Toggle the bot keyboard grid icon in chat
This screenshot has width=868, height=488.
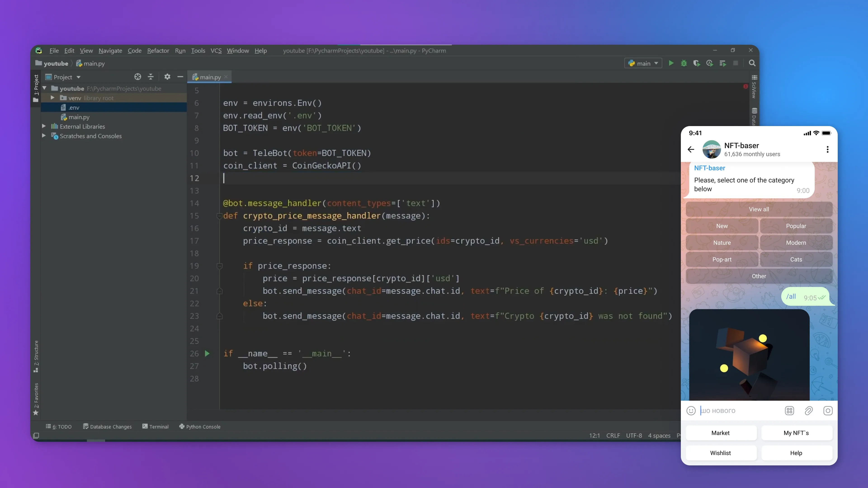pyautogui.click(x=789, y=411)
